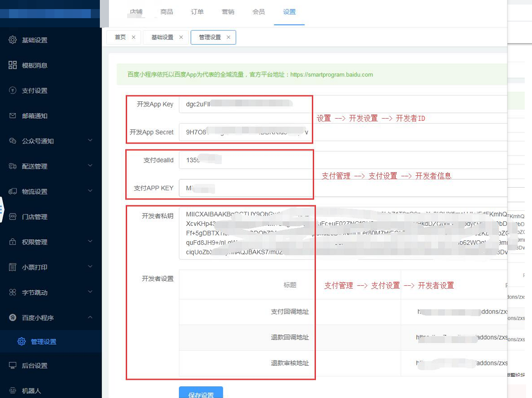Click the 门店管理 shop icon
This screenshot has width=532, height=398.
13,217
